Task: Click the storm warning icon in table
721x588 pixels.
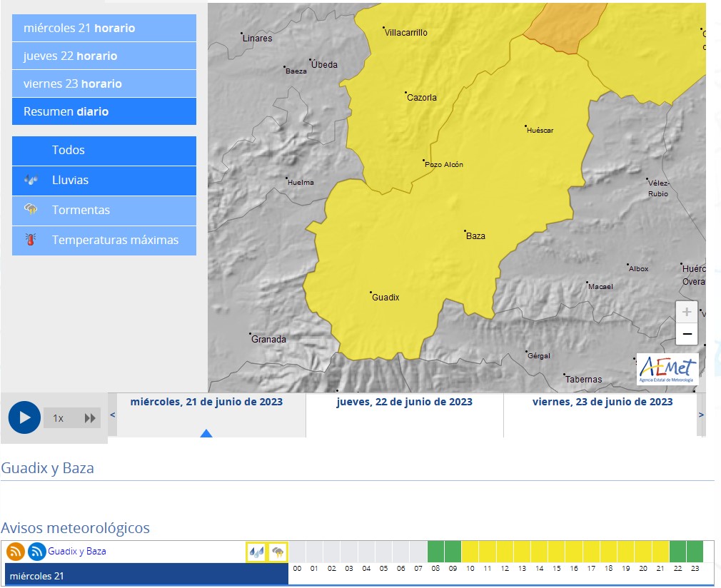Action: pyautogui.click(x=278, y=552)
